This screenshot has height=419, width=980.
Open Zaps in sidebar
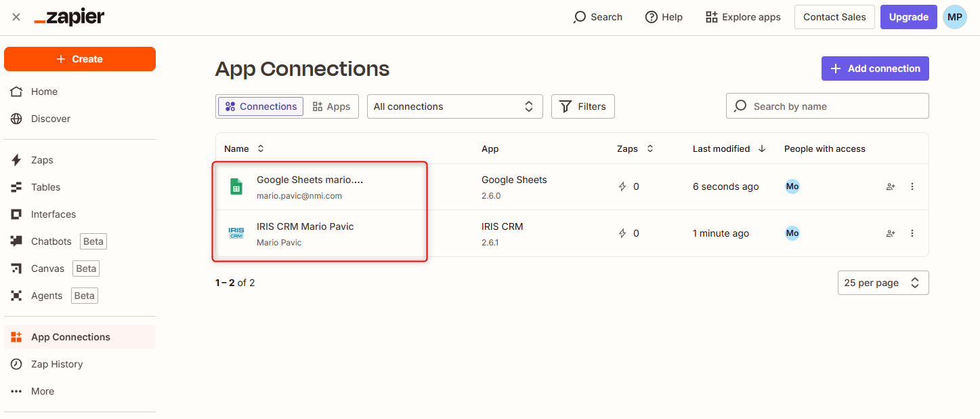click(x=80, y=160)
